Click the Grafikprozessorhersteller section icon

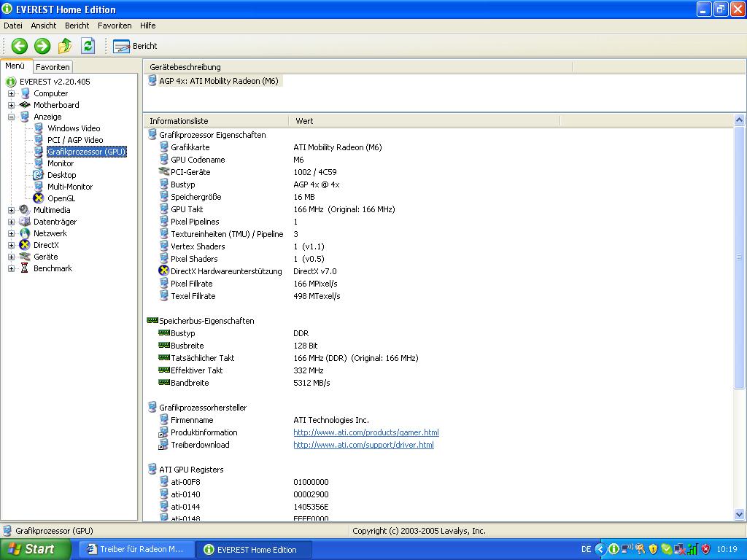(x=152, y=407)
